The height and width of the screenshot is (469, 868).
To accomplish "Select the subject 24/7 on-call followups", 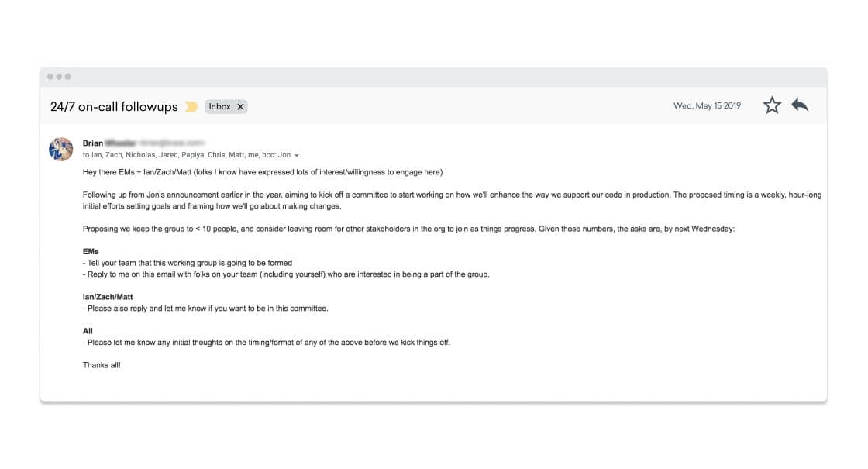I will (x=114, y=107).
